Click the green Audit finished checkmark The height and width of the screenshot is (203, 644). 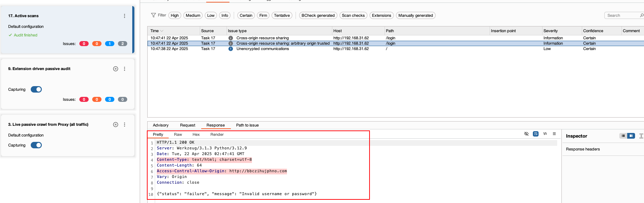click(x=10, y=35)
